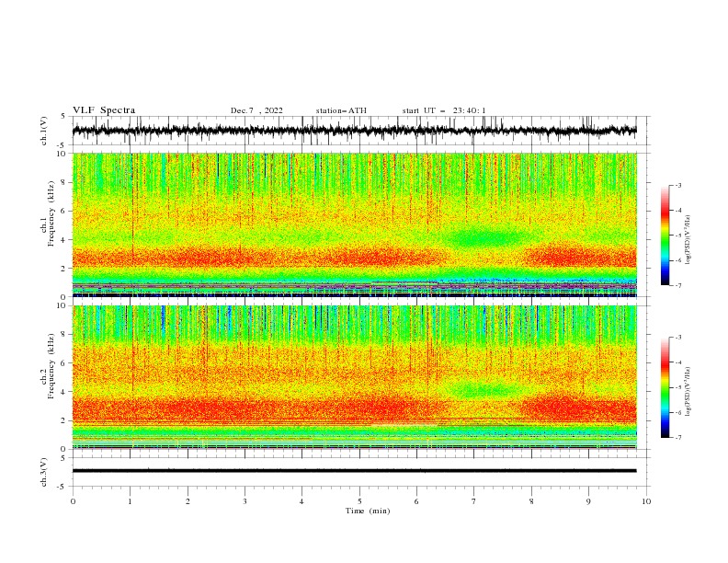Click the ch.1 spectrogram color scale bar
Screen dimensions: 728x563
tap(665, 236)
